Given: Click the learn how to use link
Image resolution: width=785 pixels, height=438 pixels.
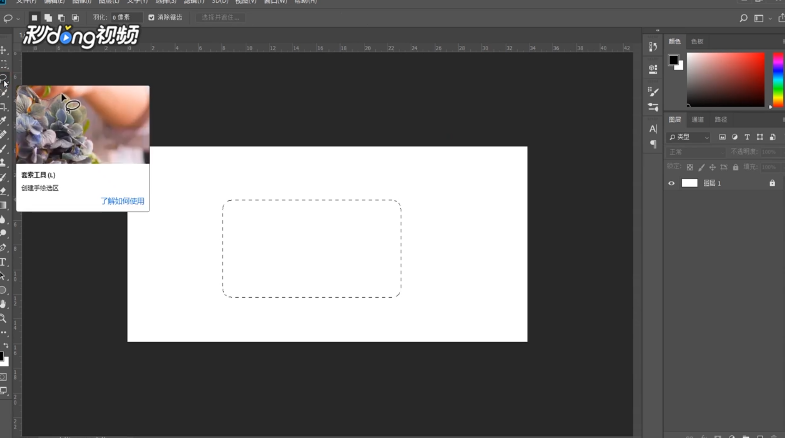Looking at the screenshot, I should click(x=122, y=201).
